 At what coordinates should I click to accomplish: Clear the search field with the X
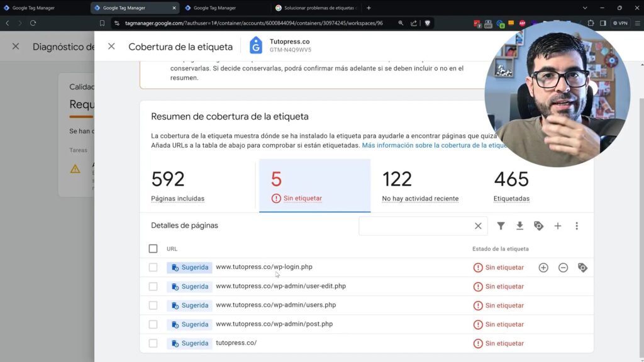(478, 226)
